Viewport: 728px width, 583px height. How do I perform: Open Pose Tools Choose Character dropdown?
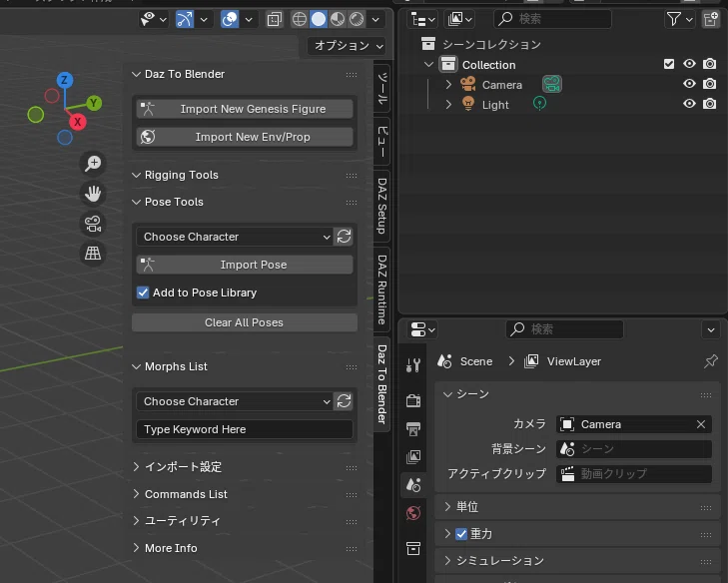[235, 237]
